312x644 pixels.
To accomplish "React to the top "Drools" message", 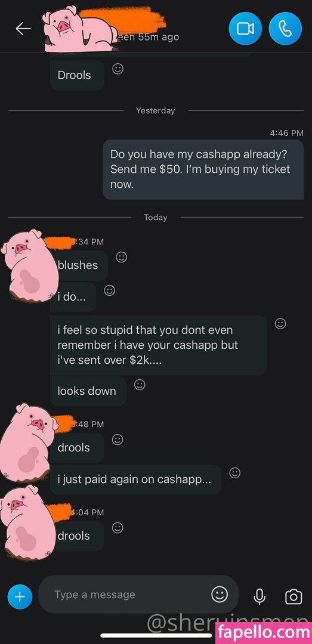I will (118, 69).
